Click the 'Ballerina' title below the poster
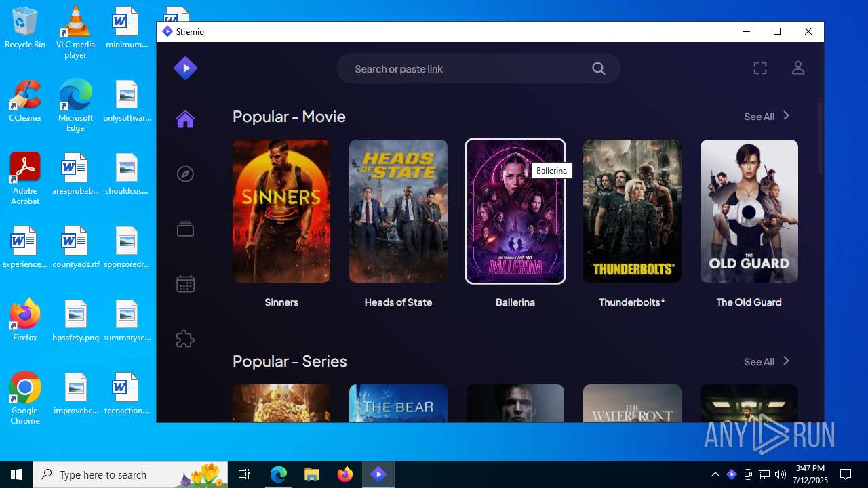 [x=515, y=302]
